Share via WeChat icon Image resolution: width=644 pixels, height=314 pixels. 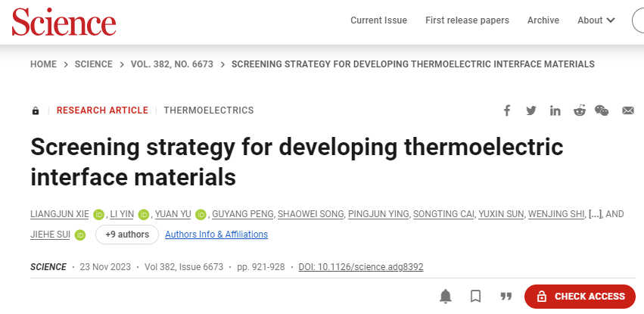pos(602,110)
